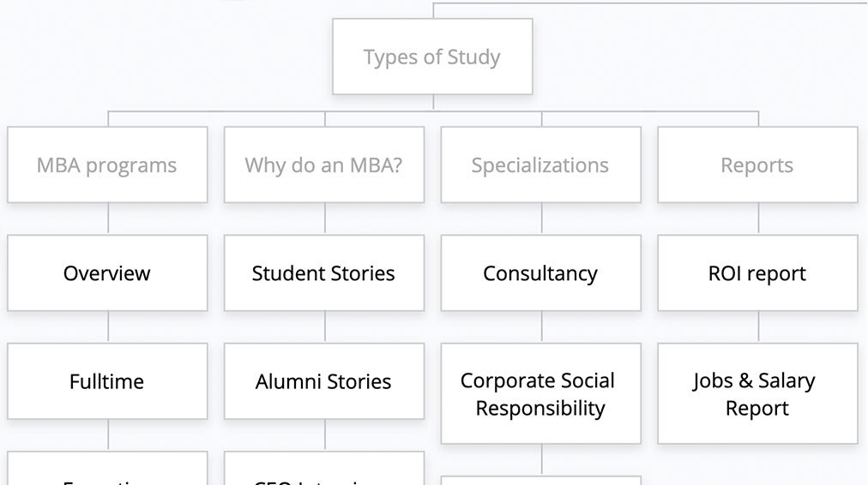This screenshot has width=868, height=485.
Task: Click the cut-off node below Fulltime
Action: tap(107, 472)
